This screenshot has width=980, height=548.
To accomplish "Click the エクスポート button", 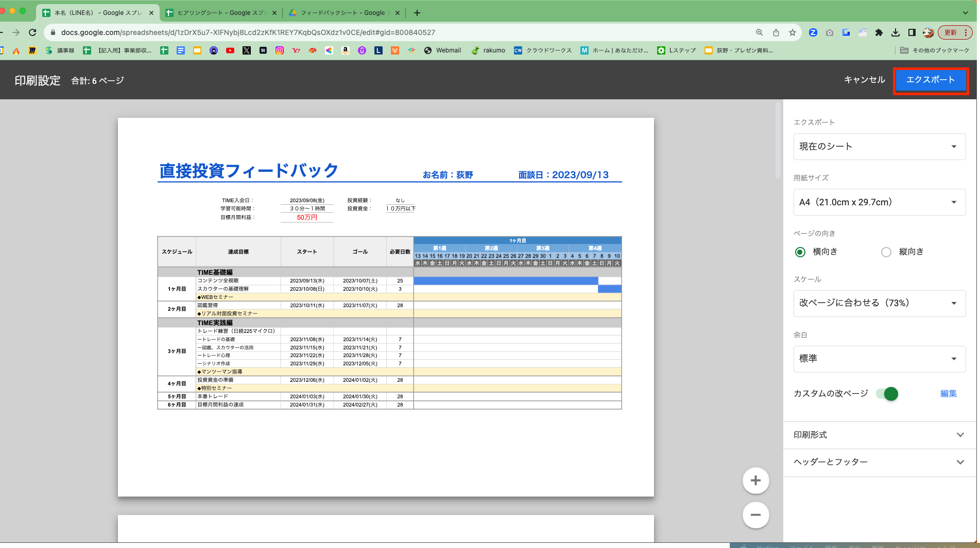I will 931,80.
